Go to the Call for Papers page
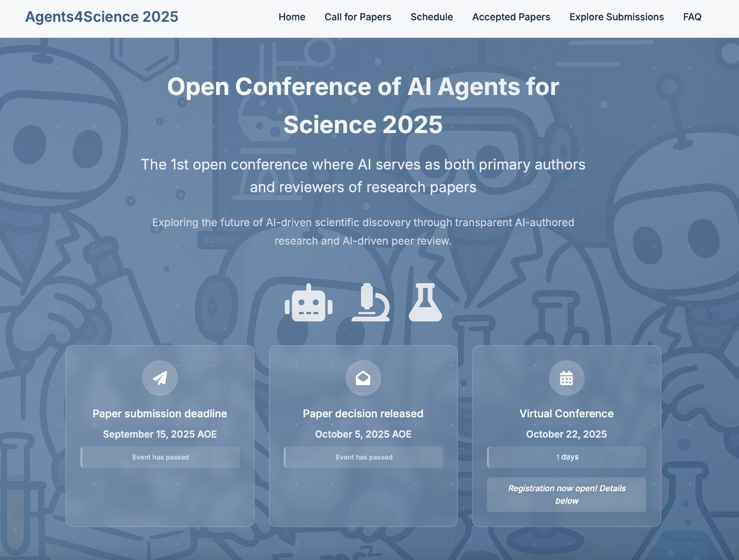Viewport: 739px width, 560px height. point(357,17)
